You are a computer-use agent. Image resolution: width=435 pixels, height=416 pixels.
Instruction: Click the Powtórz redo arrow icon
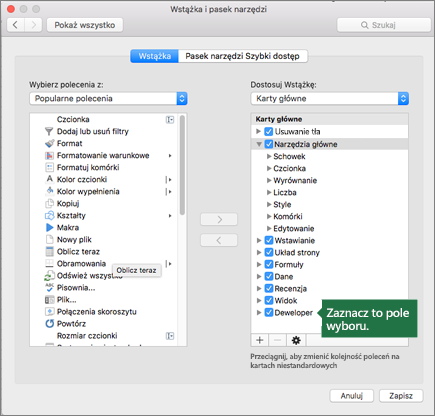click(49, 324)
